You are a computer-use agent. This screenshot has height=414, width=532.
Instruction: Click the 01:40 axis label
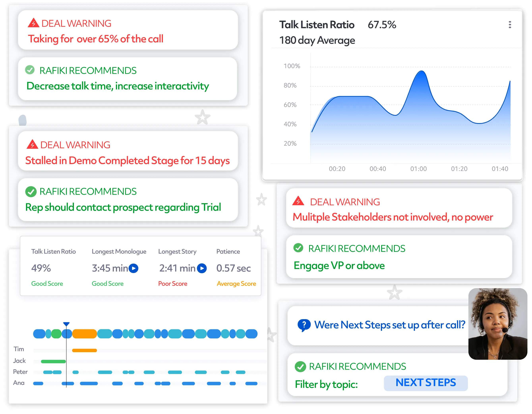[x=500, y=169]
